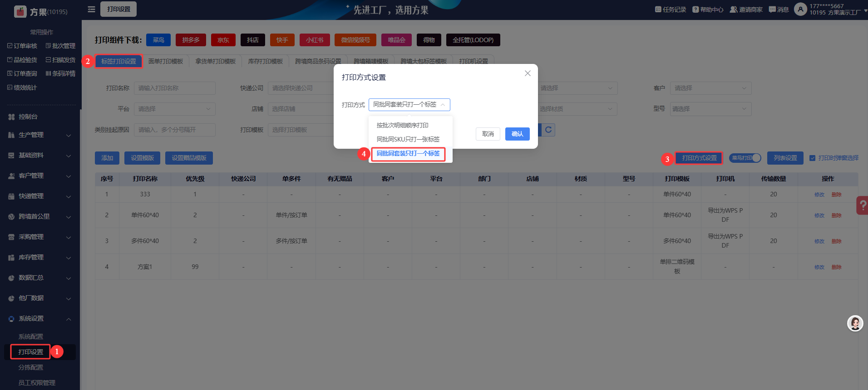Open 任务记录 task records
This screenshot has height=390, width=868.
click(671, 10)
